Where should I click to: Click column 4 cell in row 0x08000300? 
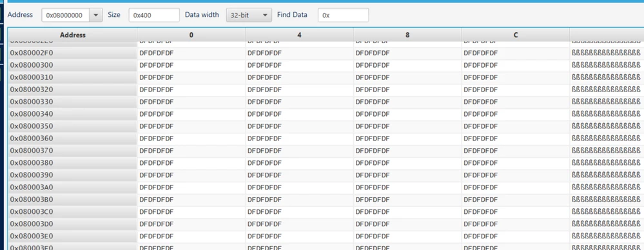(299, 65)
